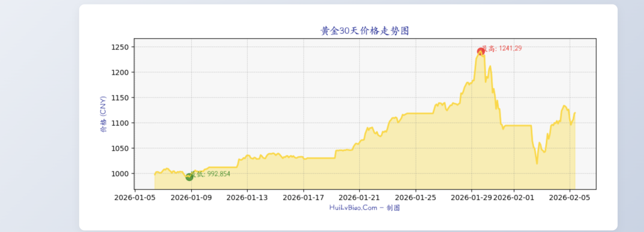This screenshot has height=232, width=644.
Task: Click the 2026-01-29 date label
Action: pyautogui.click(x=471, y=197)
